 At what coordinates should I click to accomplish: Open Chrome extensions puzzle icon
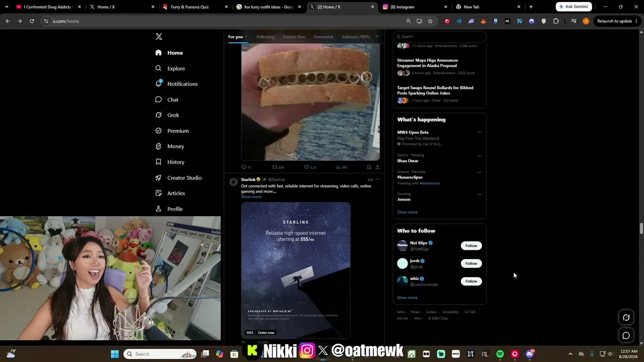(x=556, y=21)
